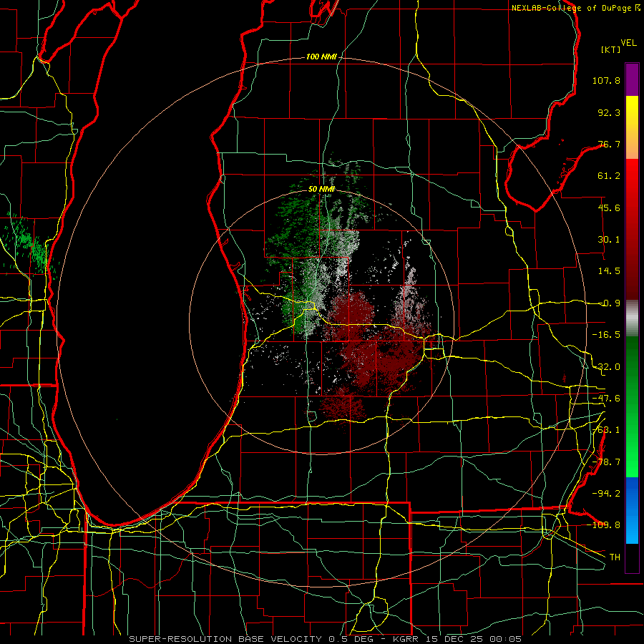The height and width of the screenshot is (644, 644).
Task: Click the 76.7 legend value
Action: (609, 144)
